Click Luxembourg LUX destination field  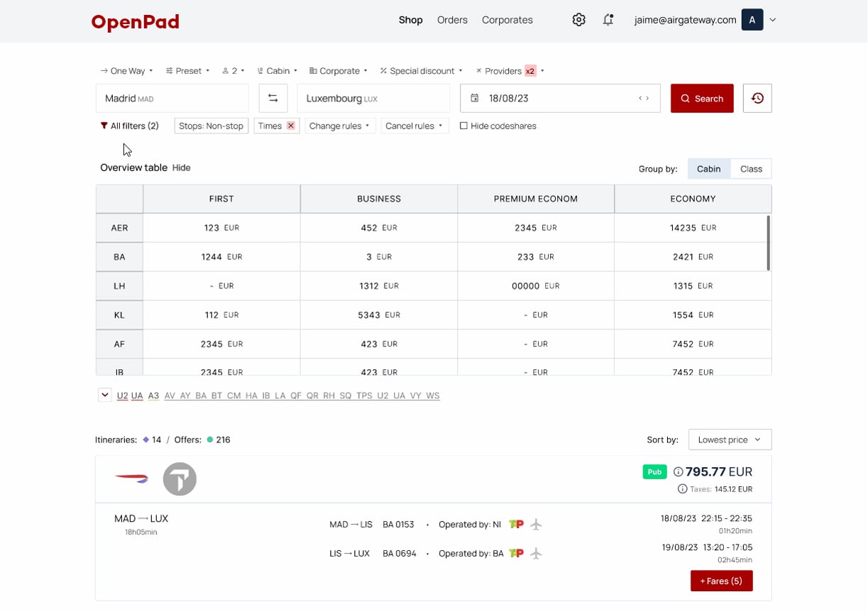(x=373, y=99)
